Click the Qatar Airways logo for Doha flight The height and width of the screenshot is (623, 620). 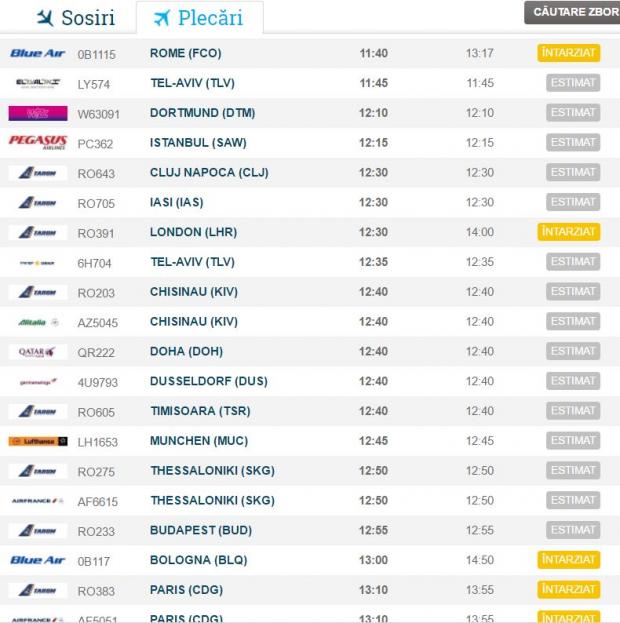click(x=38, y=352)
